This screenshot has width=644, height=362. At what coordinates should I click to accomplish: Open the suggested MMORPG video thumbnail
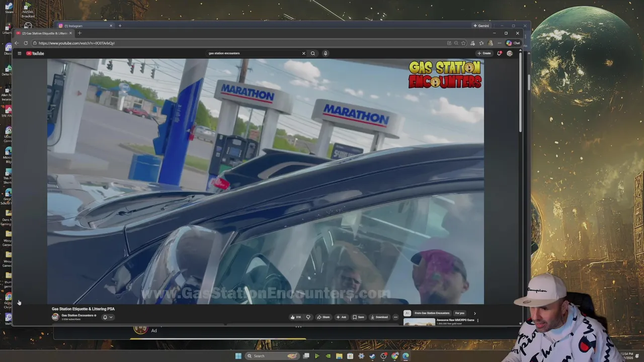(x=419, y=322)
